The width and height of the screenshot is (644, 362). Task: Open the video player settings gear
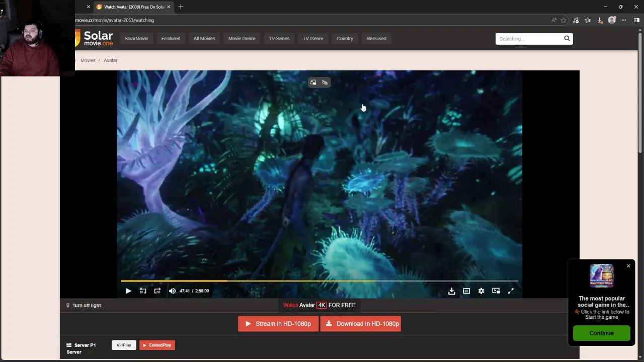(x=481, y=291)
